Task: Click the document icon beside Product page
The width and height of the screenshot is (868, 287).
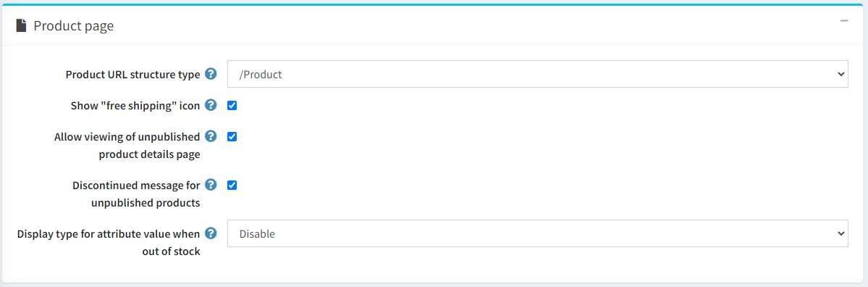Action: coord(21,25)
